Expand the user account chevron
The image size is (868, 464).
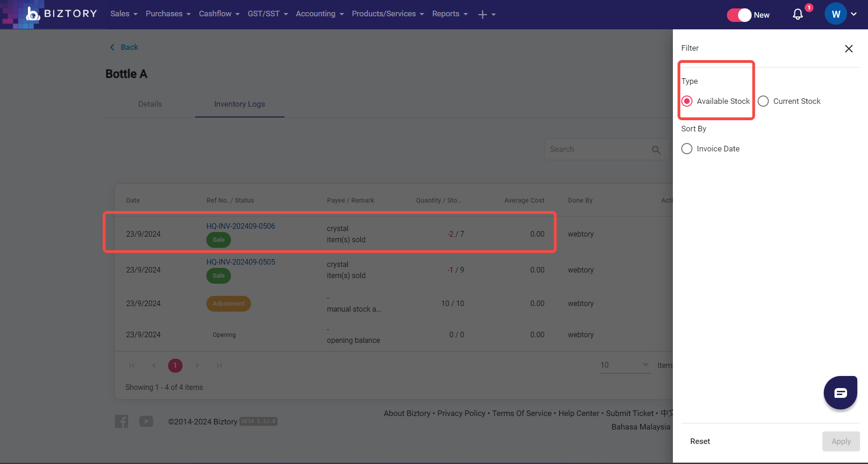pyautogui.click(x=854, y=14)
